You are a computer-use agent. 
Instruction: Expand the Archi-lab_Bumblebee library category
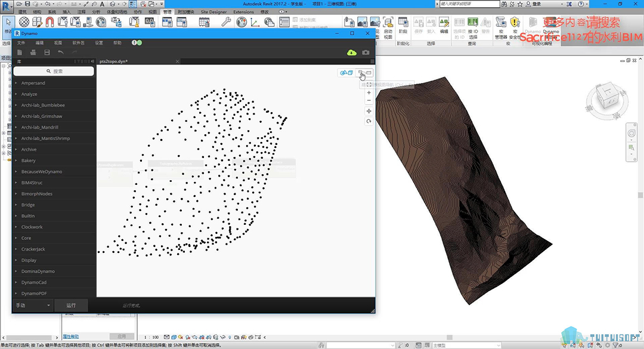(43, 105)
